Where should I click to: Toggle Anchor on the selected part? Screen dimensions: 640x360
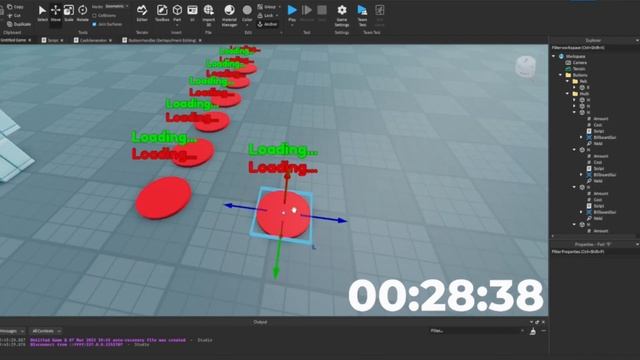pos(267,24)
